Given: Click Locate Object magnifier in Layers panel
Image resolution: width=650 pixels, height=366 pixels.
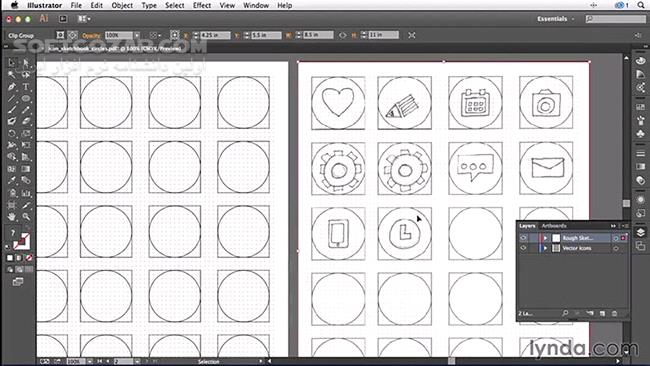Looking at the screenshot, I should [565, 313].
